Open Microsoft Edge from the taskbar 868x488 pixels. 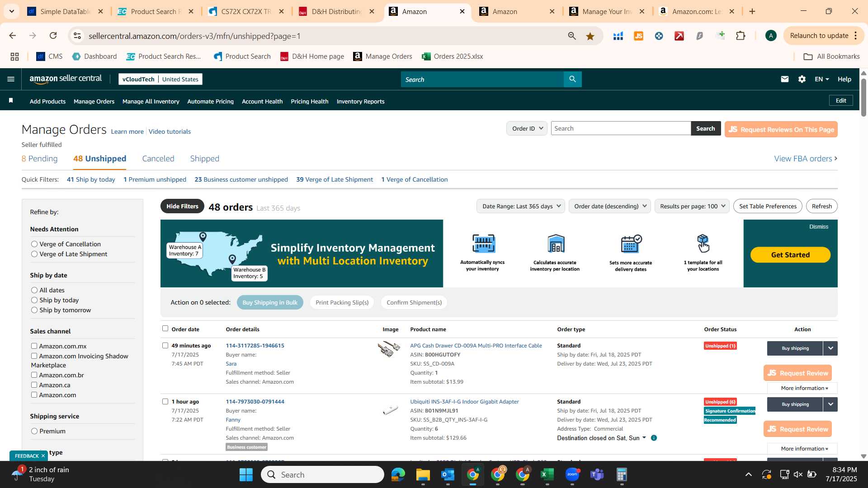(x=398, y=474)
